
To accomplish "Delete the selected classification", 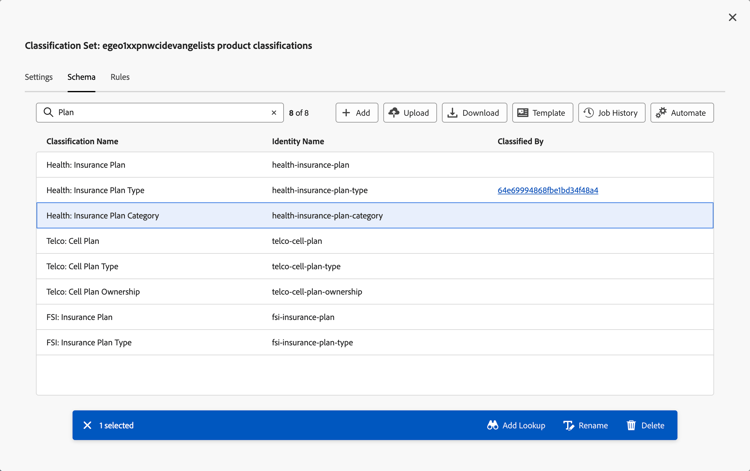I will tap(645, 425).
